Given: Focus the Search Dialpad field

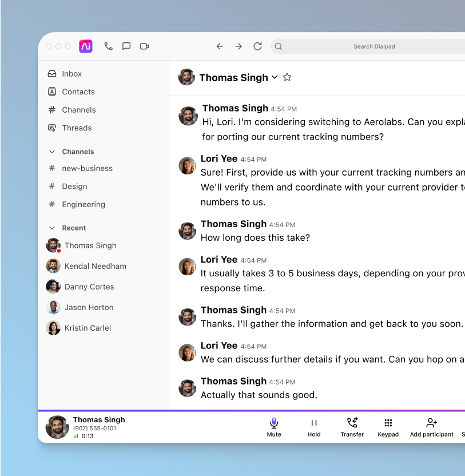Looking at the screenshot, I should (368, 46).
